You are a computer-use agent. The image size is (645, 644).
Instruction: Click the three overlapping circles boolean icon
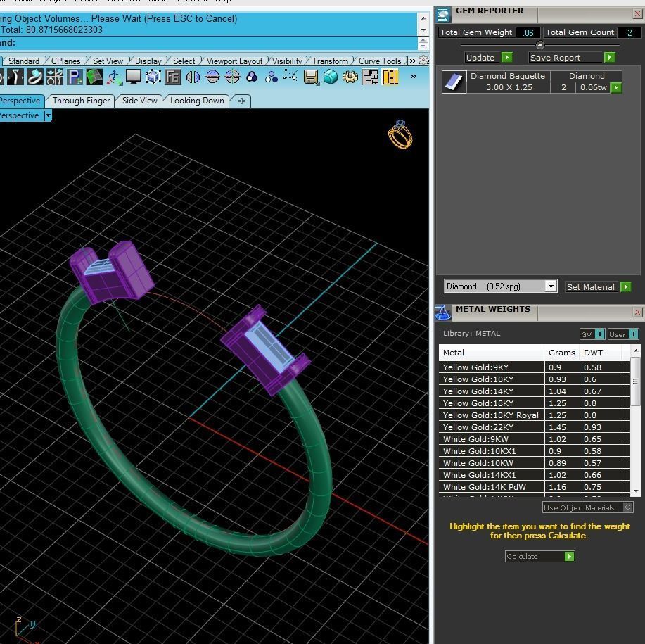(252, 77)
